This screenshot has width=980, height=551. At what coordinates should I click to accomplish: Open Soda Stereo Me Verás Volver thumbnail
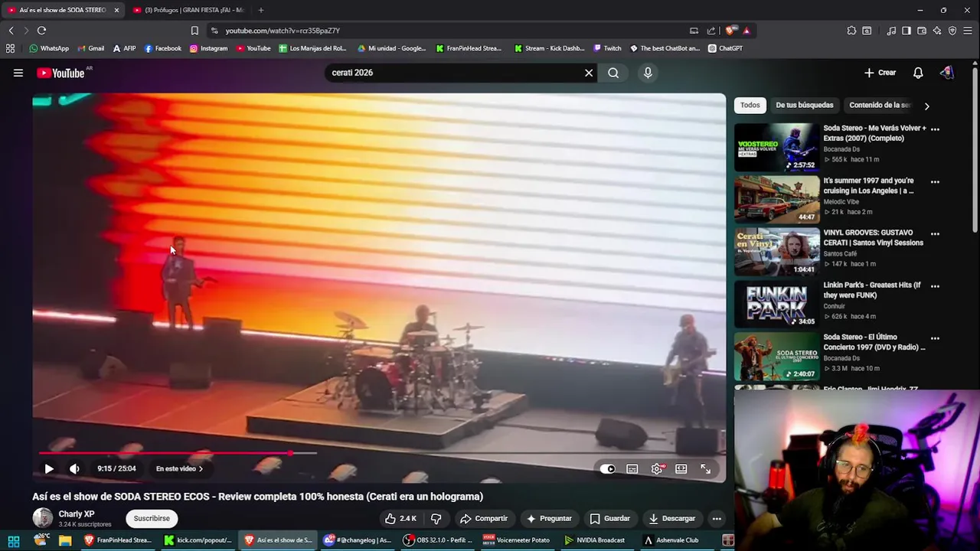click(776, 147)
